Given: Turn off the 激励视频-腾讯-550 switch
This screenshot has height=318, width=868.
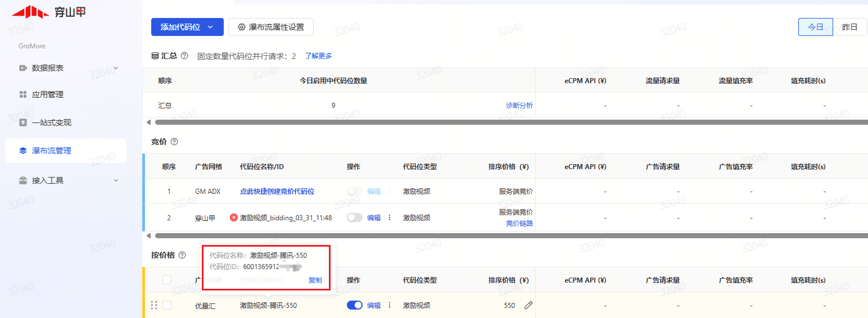Looking at the screenshot, I should coord(355,305).
